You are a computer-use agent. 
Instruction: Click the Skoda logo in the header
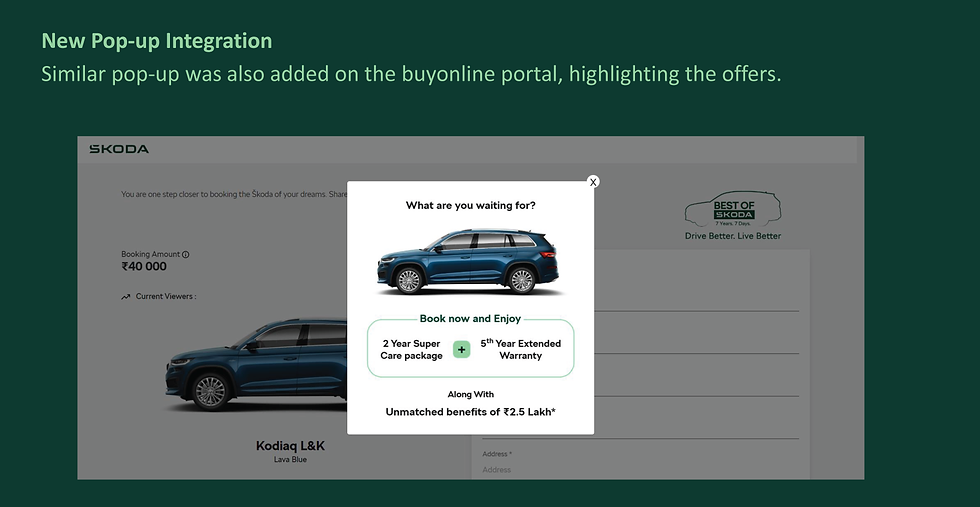coord(119,149)
